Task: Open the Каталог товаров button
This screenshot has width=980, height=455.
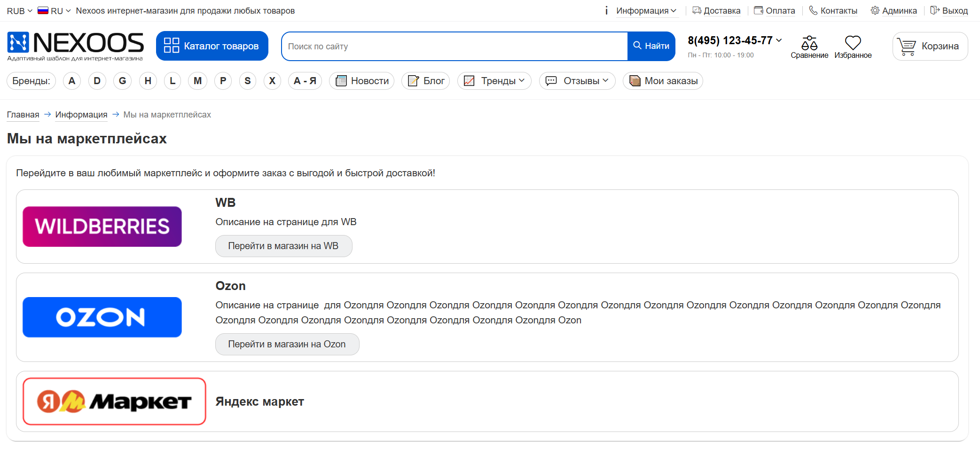Action: [212, 46]
